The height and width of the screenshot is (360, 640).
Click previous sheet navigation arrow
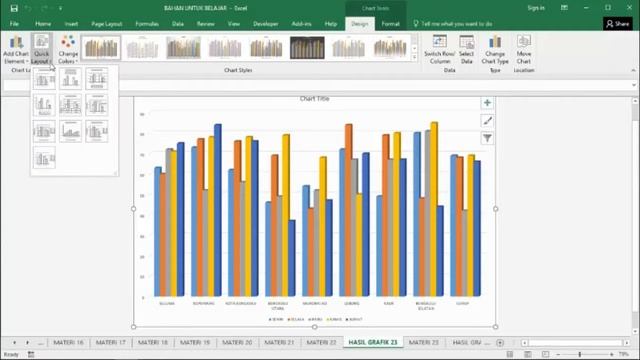coord(14,343)
